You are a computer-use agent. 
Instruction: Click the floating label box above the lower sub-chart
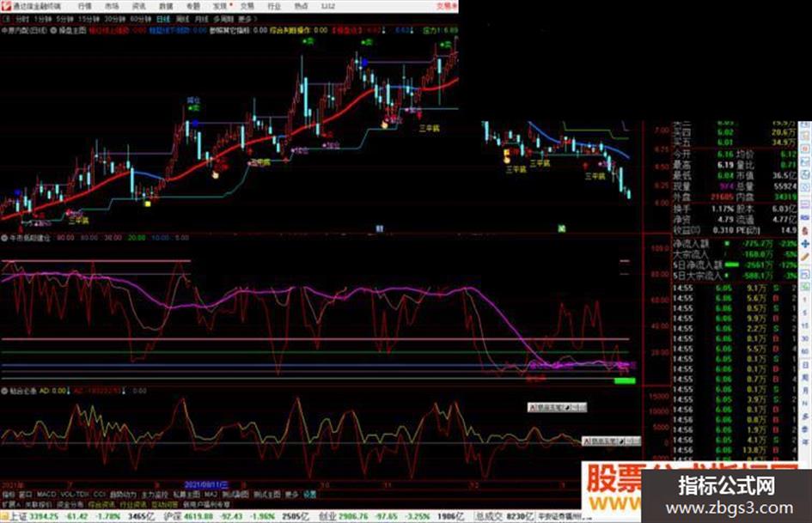click(x=557, y=408)
